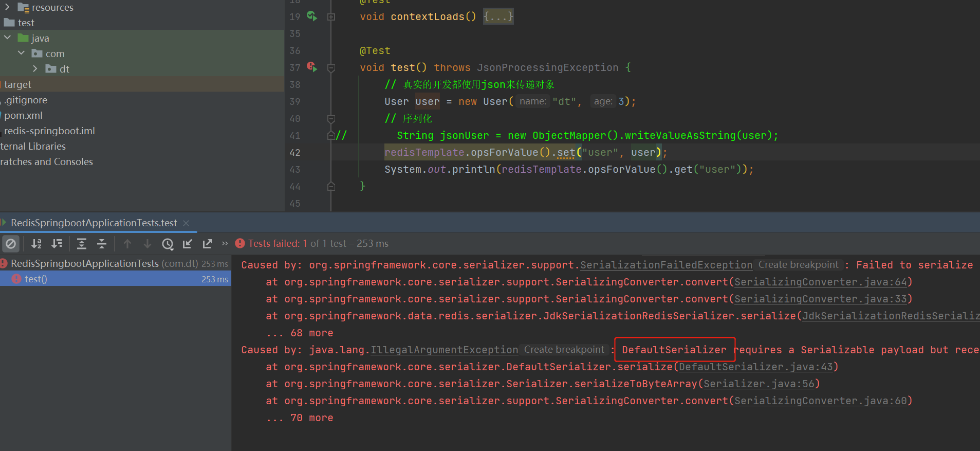Select the test folder in project tree
Screen dimensions: 980x451
tap(26, 23)
